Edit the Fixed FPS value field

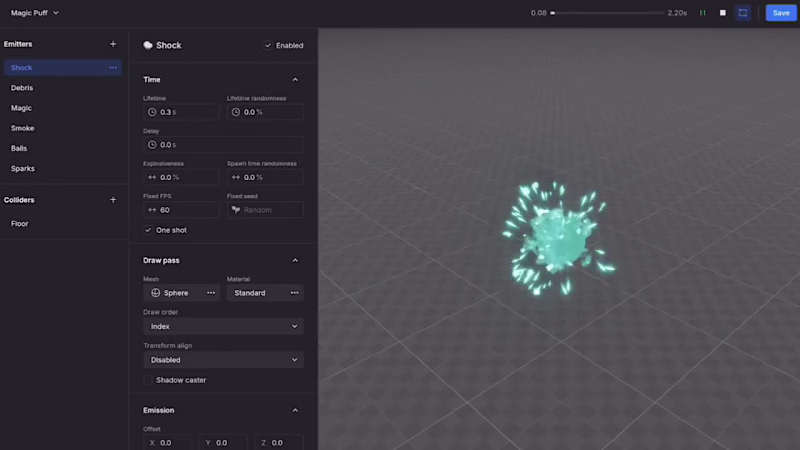pos(182,210)
